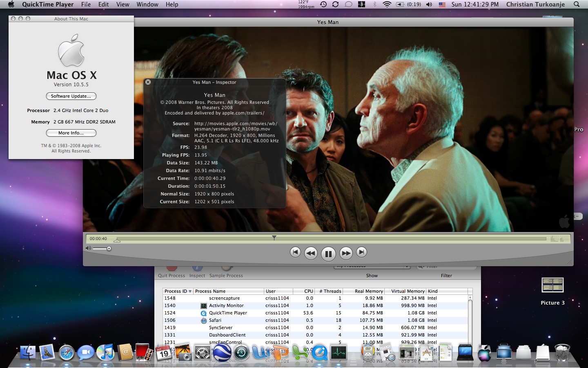Click the sync status menu bar icon
The image size is (588, 368).
tap(336, 4)
